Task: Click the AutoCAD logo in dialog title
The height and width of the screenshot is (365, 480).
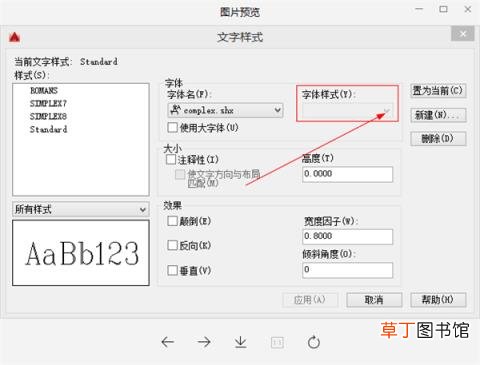Action: pyautogui.click(x=14, y=37)
